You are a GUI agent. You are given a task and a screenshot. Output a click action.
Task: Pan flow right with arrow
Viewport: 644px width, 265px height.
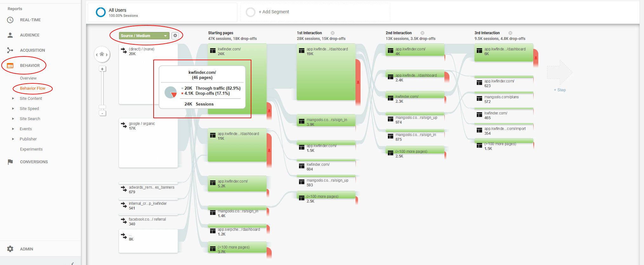pyautogui.click(x=107, y=55)
